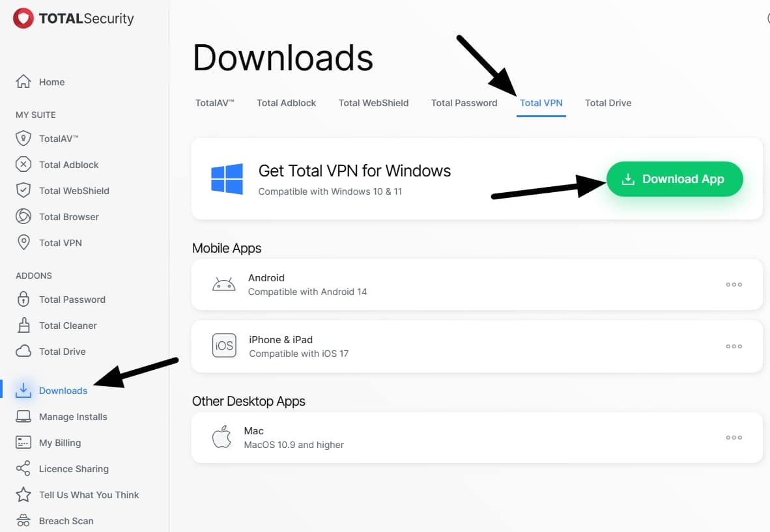Click the My Billing card icon

pyautogui.click(x=23, y=442)
